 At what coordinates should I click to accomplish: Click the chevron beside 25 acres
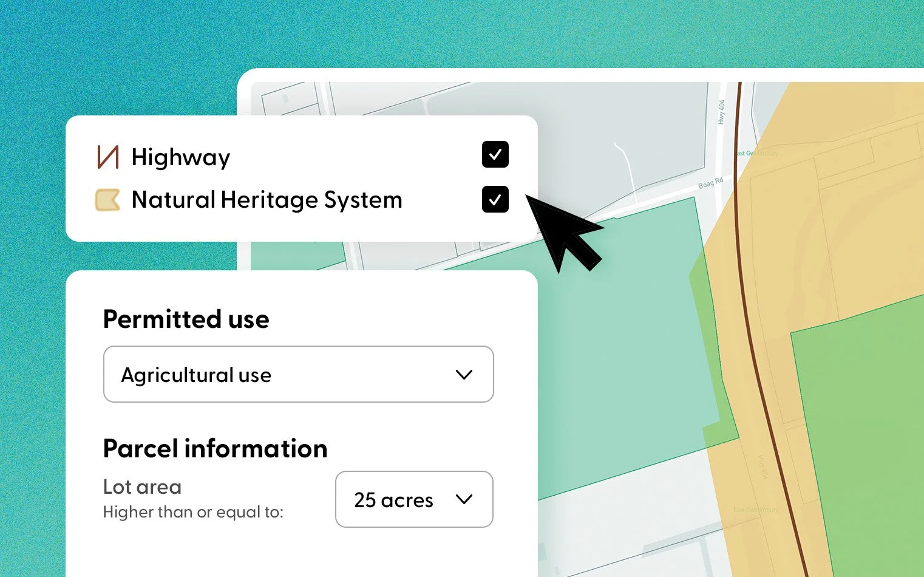click(464, 499)
